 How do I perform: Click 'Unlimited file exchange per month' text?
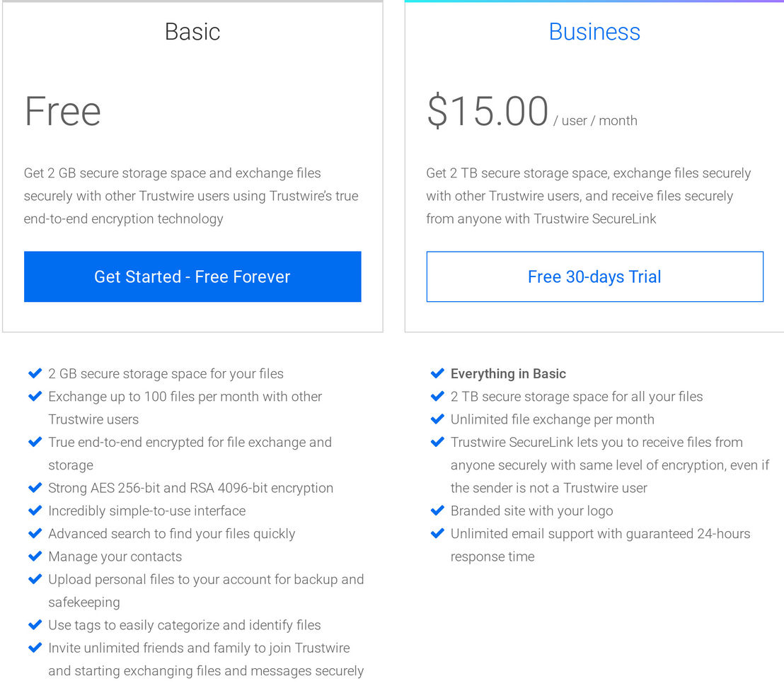[x=553, y=419]
